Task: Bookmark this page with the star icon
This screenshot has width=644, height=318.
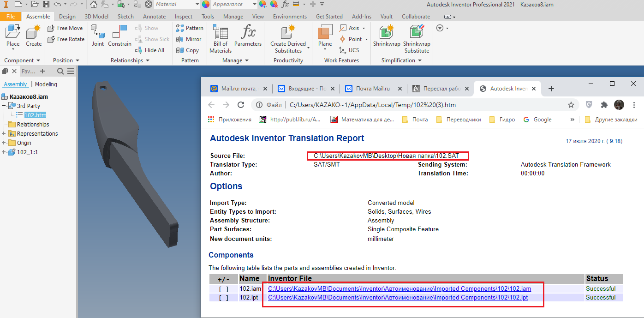Action: coord(571,105)
